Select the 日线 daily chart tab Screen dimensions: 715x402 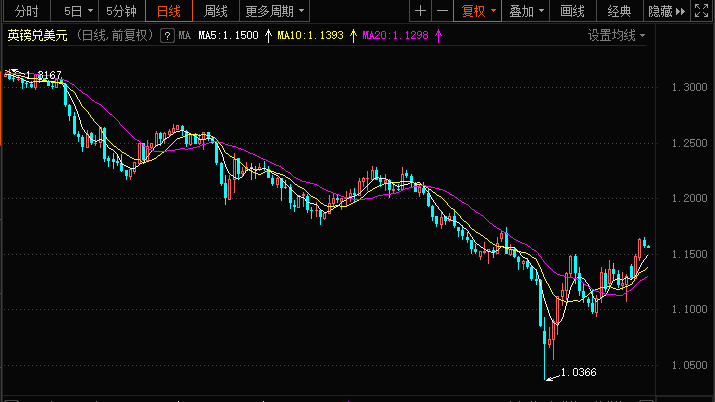click(x=169, y=11)
